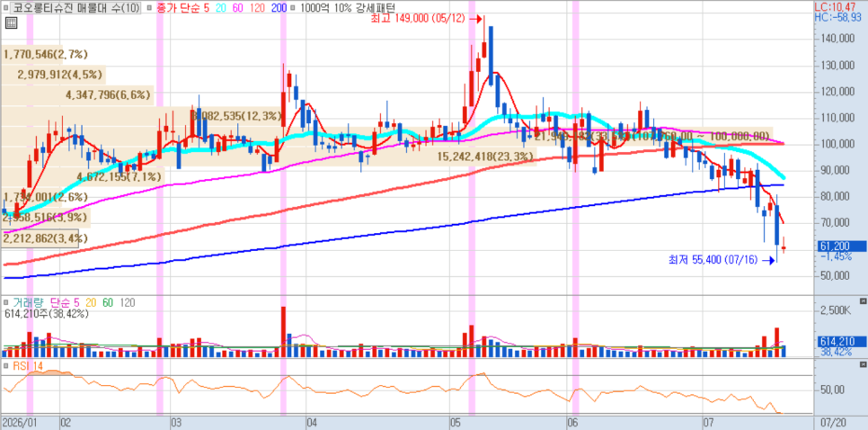Click the 04 month label on the time axis
The width and height of the screenshot is (868, 430).
pyautogui.click(x=312, y=422)
